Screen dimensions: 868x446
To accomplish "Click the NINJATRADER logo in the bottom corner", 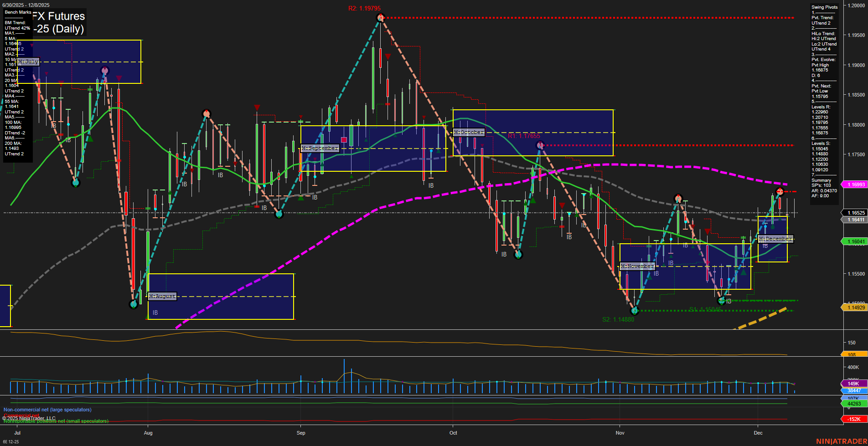I will tap(841, 441).
